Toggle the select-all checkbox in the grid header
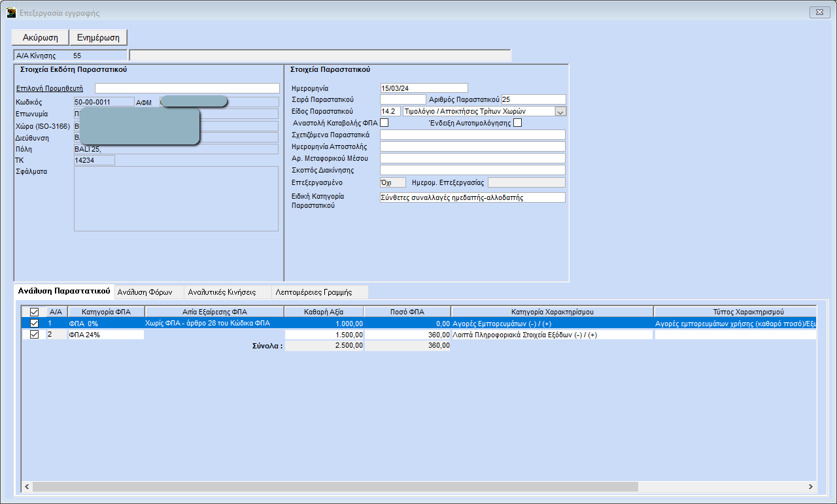 click(34, 312)
